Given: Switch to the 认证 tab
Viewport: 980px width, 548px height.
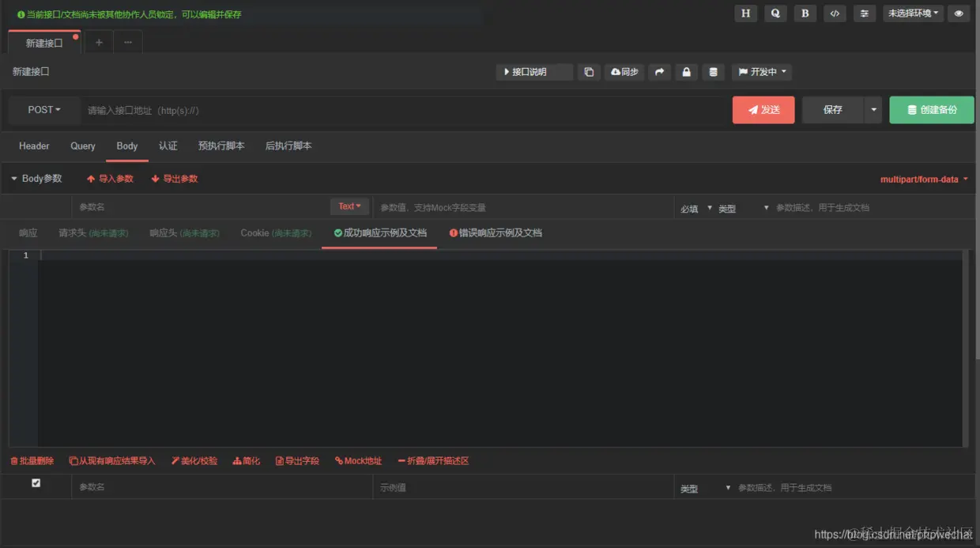Looking at the screenshot, I should coord(168,146).
